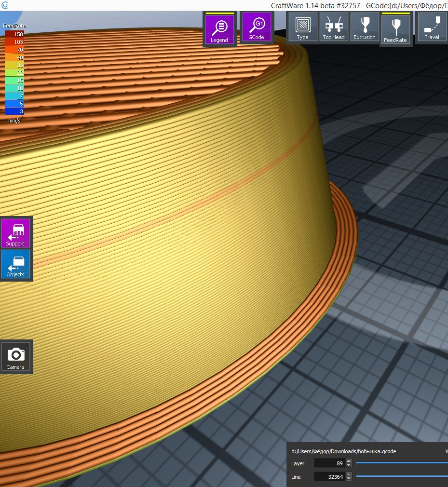This screenshot has height=487, width=448.
Task: Open the GCode viewer panel
Action: [256, 28]
